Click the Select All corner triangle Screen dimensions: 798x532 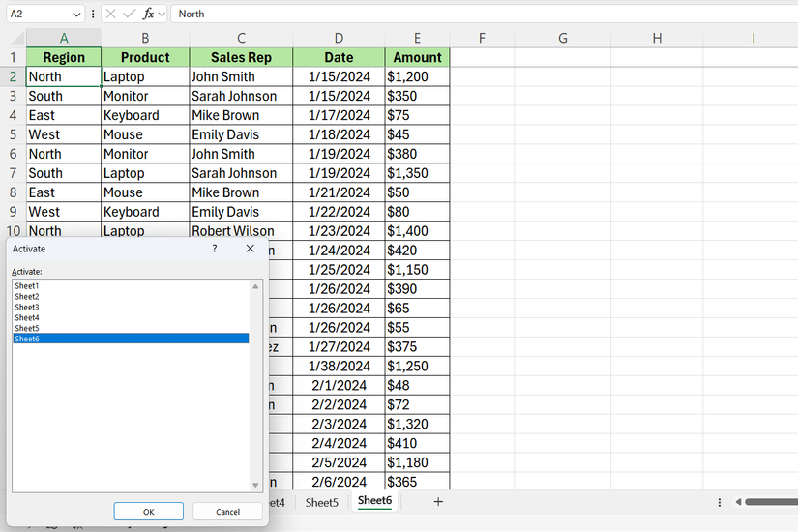point(14,38)
